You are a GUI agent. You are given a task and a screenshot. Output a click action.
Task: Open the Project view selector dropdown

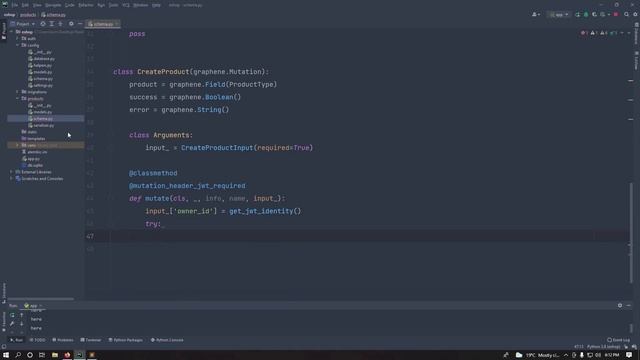point(23,24)
